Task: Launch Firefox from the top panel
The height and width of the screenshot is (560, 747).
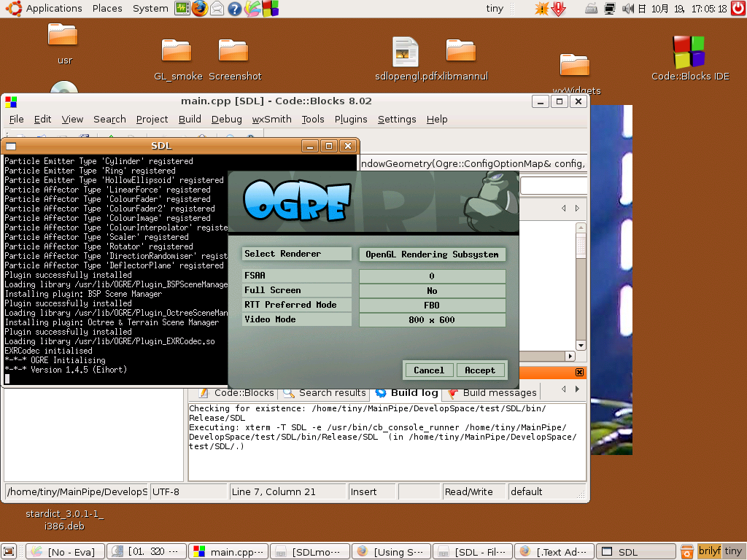Action: (200, 8)
